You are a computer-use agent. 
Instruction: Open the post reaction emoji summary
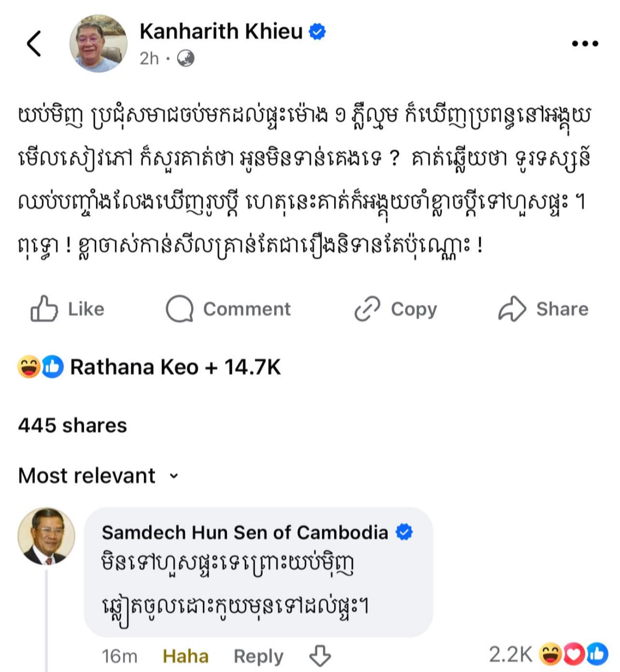pos(40,367)
